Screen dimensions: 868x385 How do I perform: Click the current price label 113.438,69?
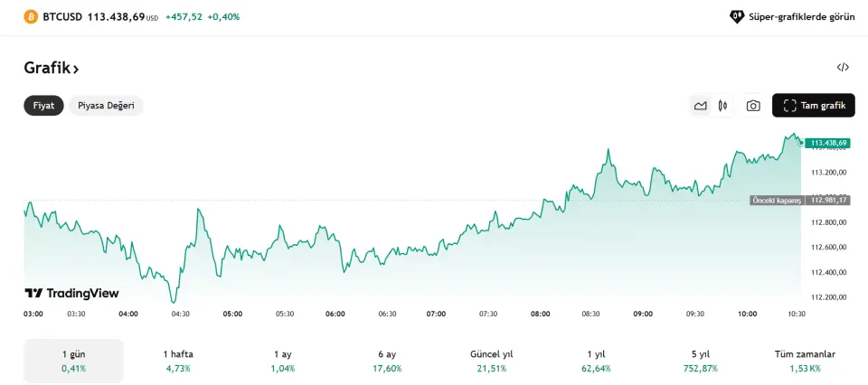pyautogui.click(x=827, y=143)
